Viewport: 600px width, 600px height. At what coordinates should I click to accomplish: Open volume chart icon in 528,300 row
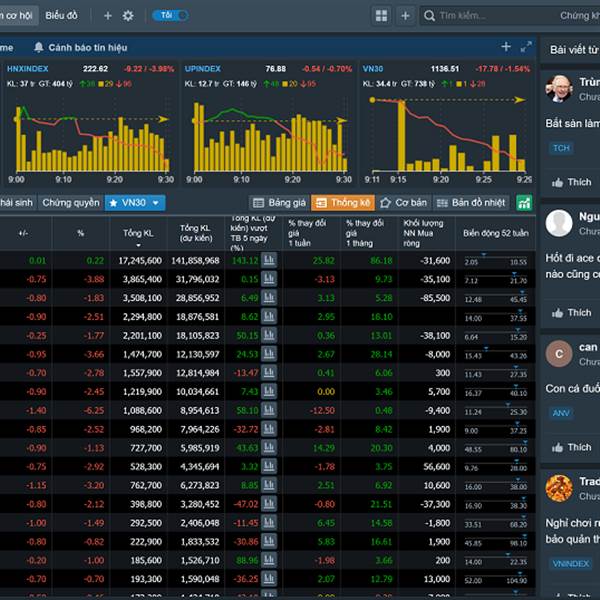(269, 466)
